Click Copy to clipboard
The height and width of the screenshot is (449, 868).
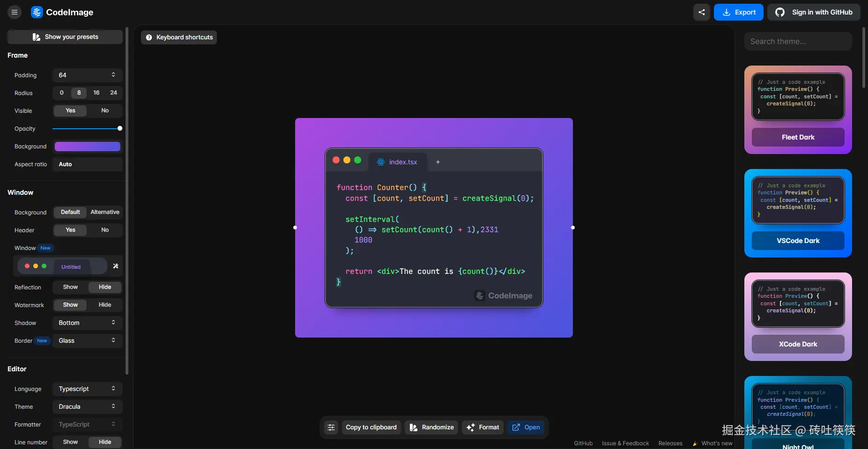[371, 427]
